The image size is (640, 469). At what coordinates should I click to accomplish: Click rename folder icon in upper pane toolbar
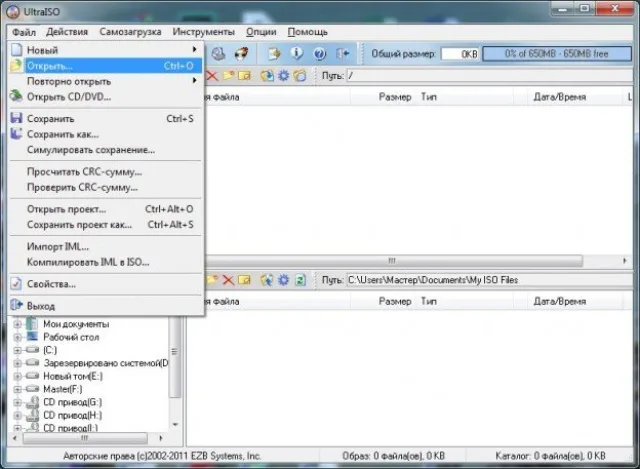pyautogui.click(x=244, y=76)
